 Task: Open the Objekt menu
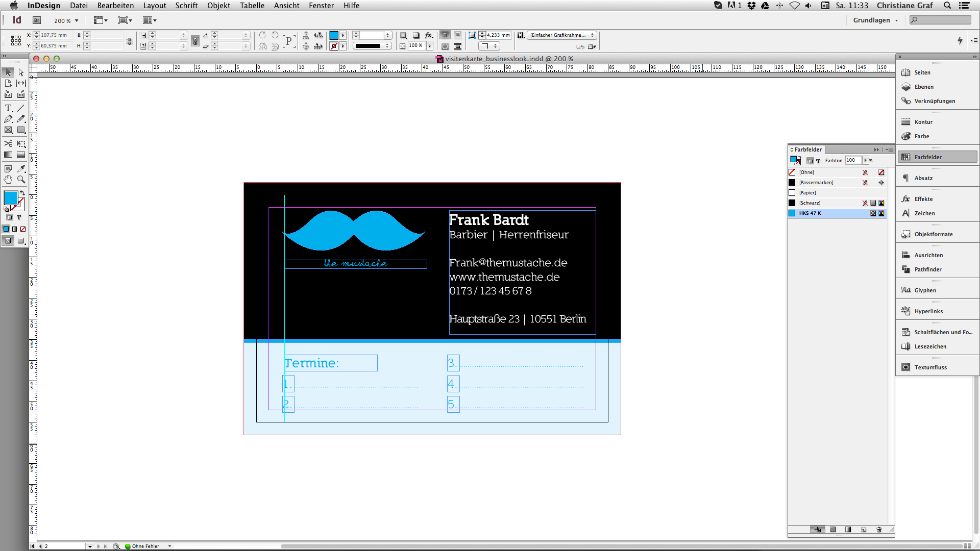tap(218, 6)
